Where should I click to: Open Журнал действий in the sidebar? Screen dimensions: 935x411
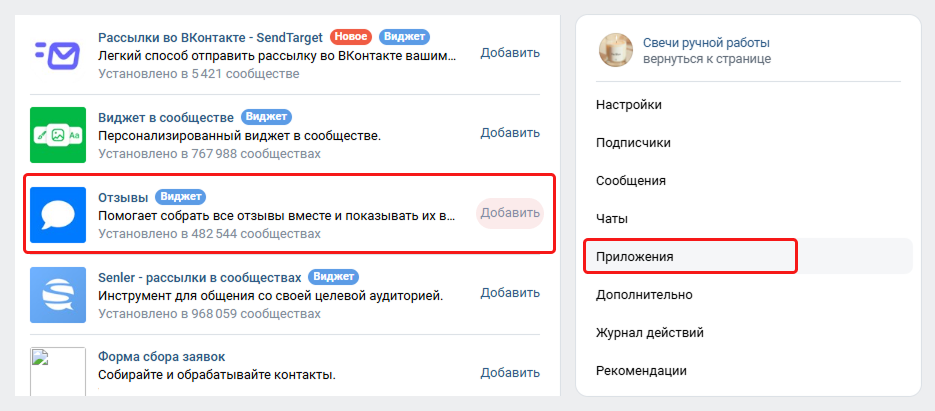(650, 332)
